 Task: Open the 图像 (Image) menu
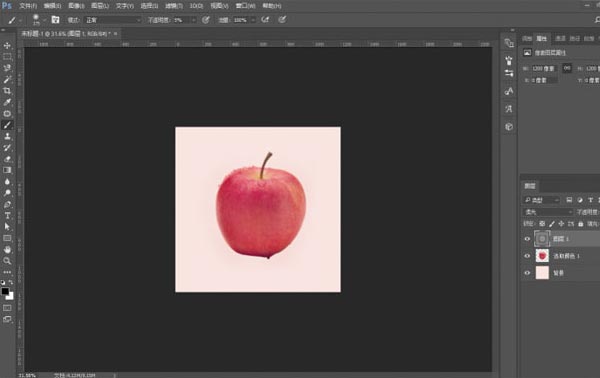click(x=76, y=6)
